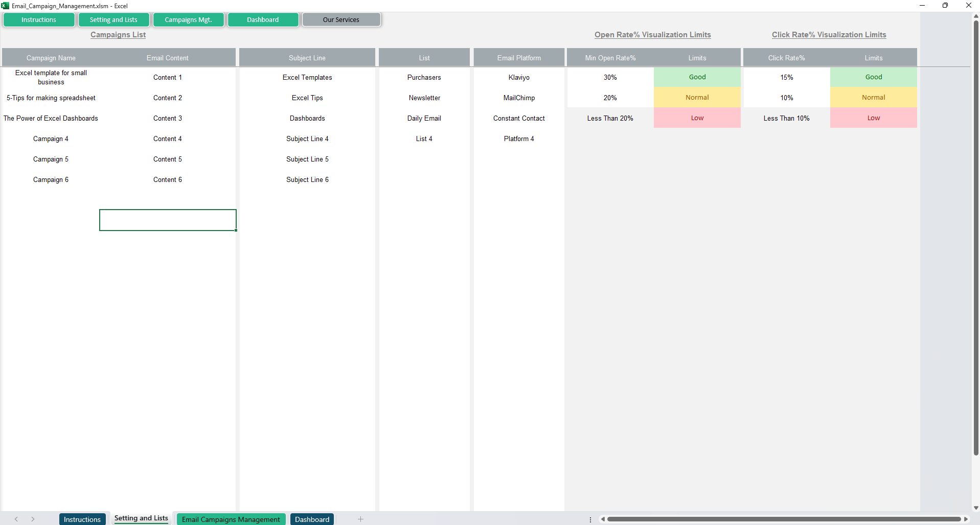The height and width of the screenshot is (525, 980).
Task: Open the Dashboard top navigation button
Action: pos(263,20)
